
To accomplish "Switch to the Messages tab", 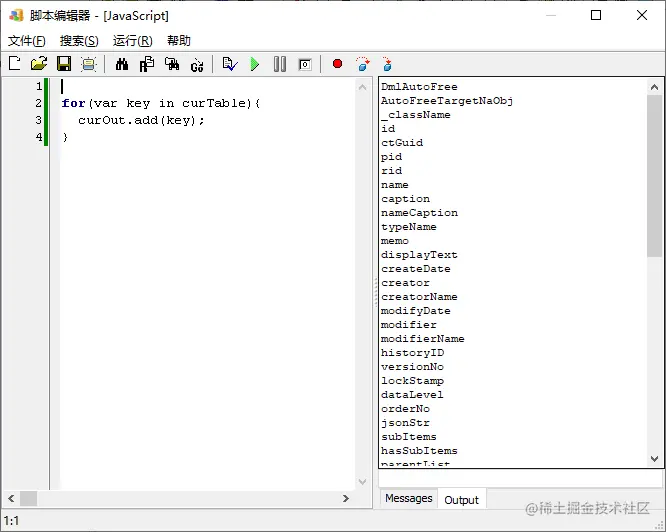I will 409,498.
